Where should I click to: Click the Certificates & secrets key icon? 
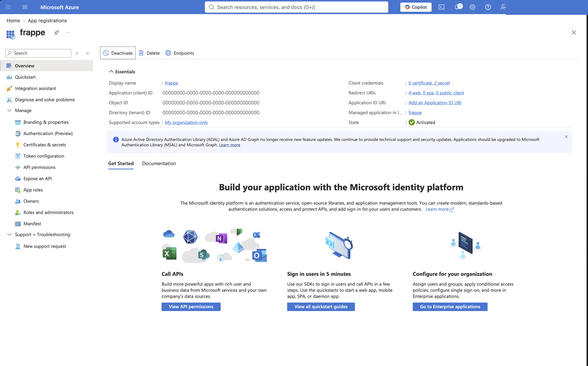[18, 145]
